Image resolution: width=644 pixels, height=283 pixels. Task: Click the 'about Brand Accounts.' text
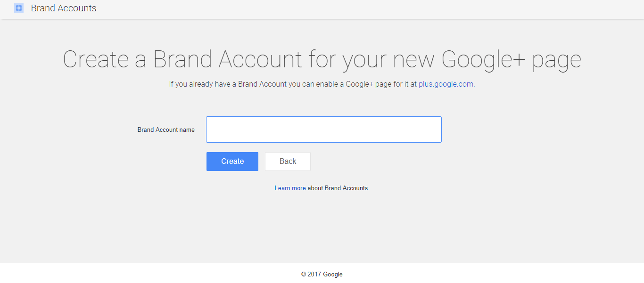[x=339, y=188]
